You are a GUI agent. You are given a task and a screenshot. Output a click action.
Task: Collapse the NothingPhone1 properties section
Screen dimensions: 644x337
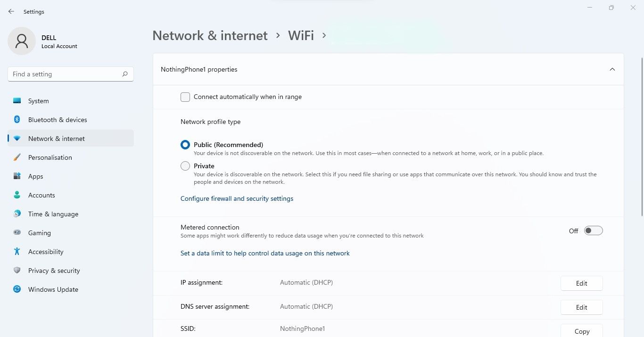(612, 69)
